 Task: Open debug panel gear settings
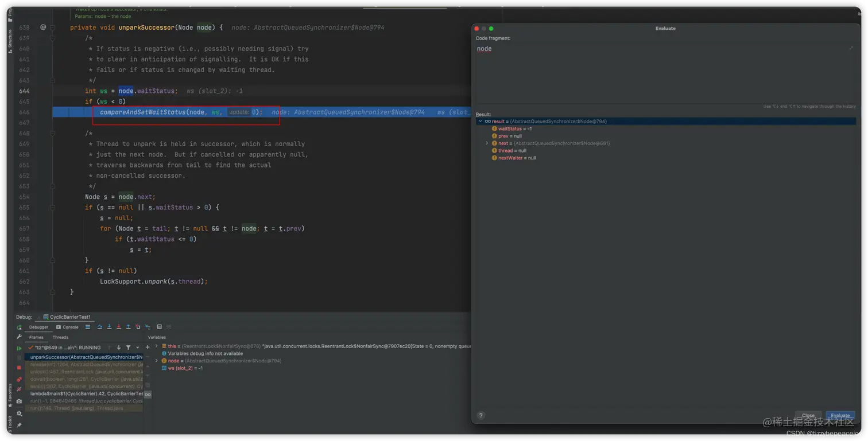[x=19, y=413]
